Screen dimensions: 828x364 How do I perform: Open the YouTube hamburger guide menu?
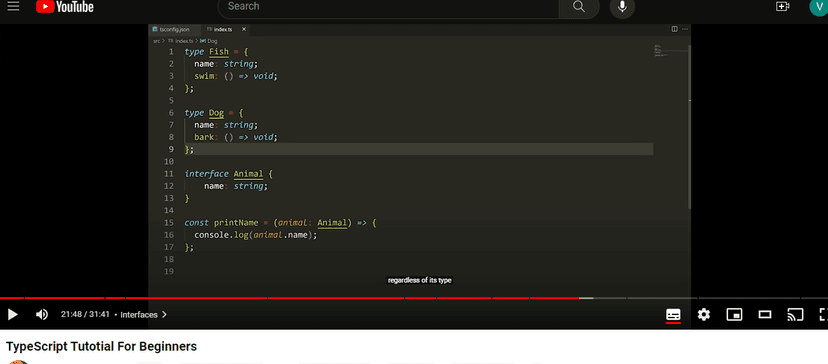13,6
